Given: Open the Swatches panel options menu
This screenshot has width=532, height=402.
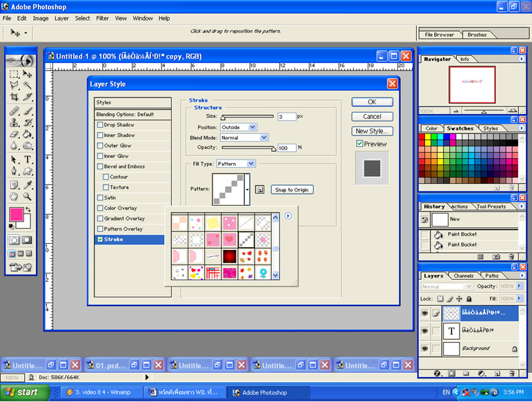Looking at the screenshot, I should coord(522,128).
